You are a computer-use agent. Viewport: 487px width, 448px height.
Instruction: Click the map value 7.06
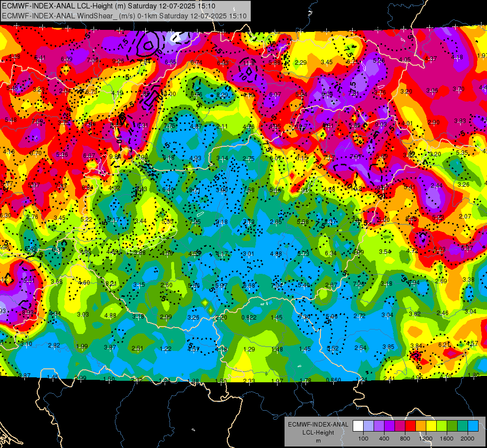tap(93, 60)
